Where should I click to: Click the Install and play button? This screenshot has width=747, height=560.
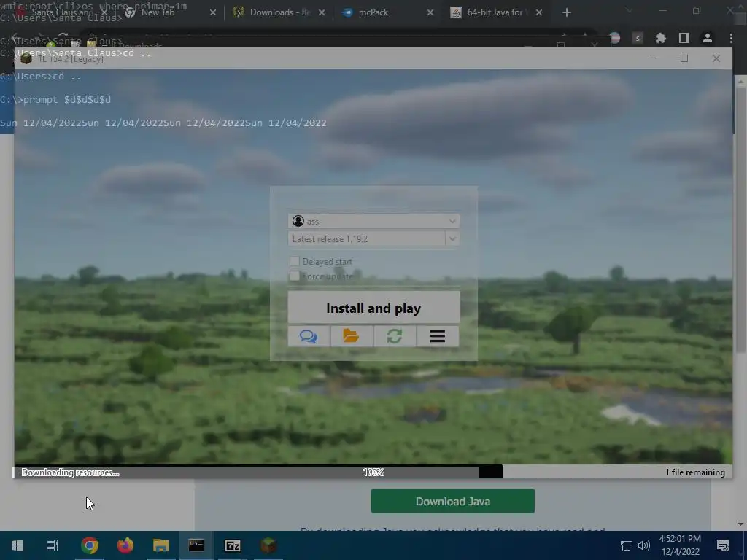pos(373,308)
